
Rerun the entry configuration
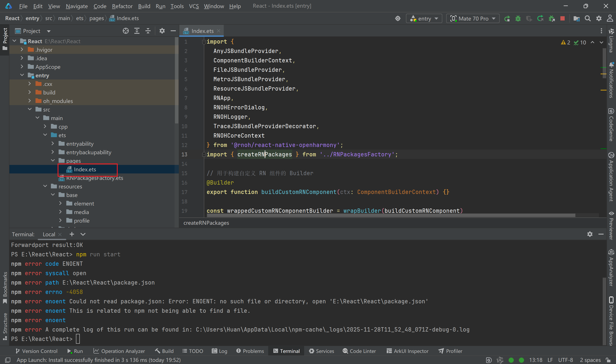coord(507,19)
